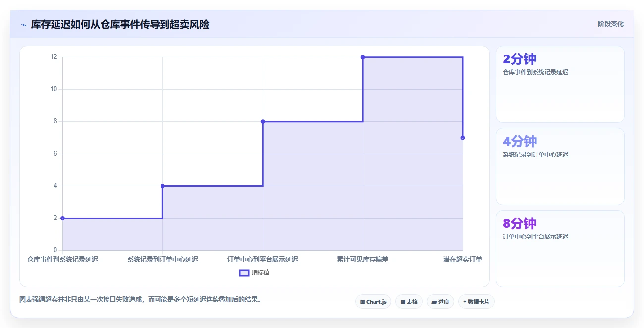This screenshot has height=328, width=644.
Task: Toggle the 指标值 legend swatch
Action: tap(244, 273)
